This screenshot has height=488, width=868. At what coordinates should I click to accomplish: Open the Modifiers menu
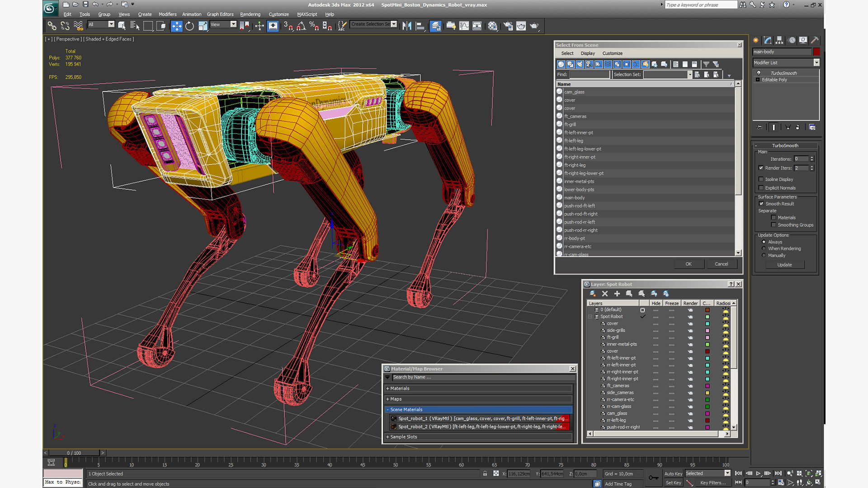167,14
